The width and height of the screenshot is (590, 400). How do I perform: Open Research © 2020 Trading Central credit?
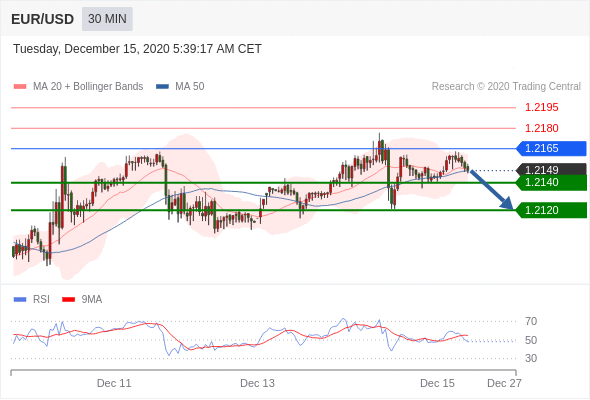506,87
